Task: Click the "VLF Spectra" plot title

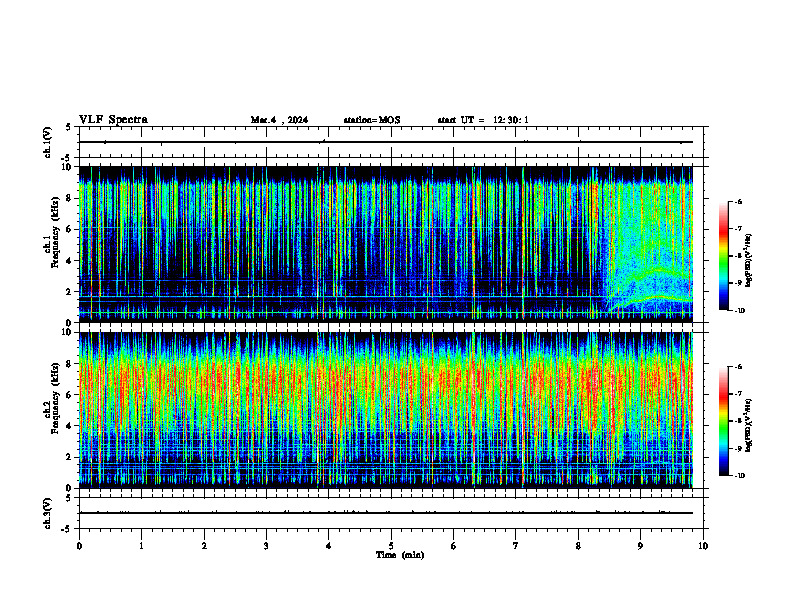Action: pos(113,119)
